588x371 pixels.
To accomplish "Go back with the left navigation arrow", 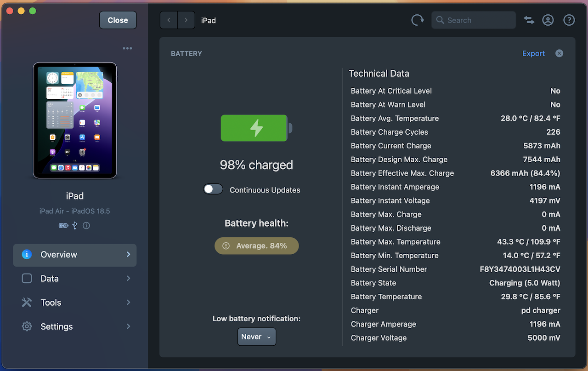I will pyautogui.click(x=169, y=20).
